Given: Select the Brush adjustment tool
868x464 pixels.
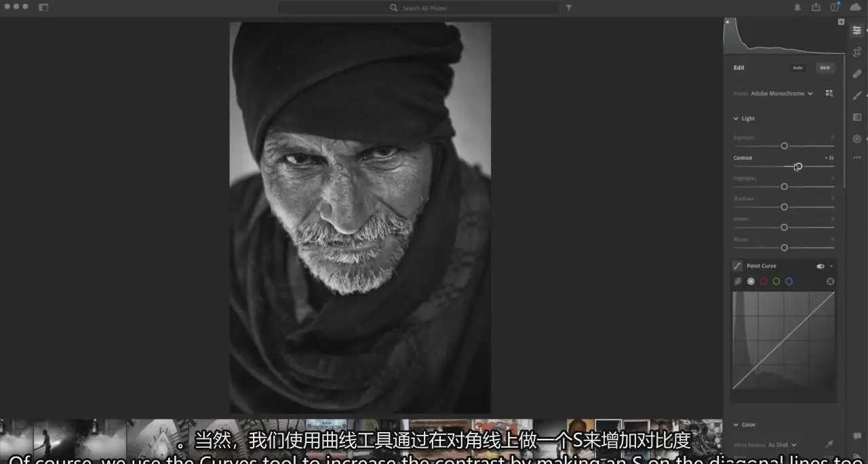Looking at the screenshot, I should 856,95.
